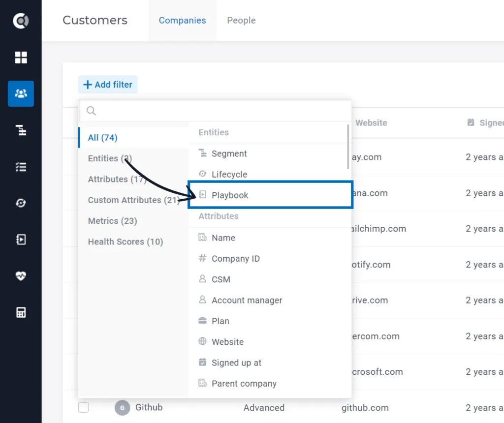
Task: Choose the Name attribute filter
Action: pyautogui.click(x=269, y=238)
